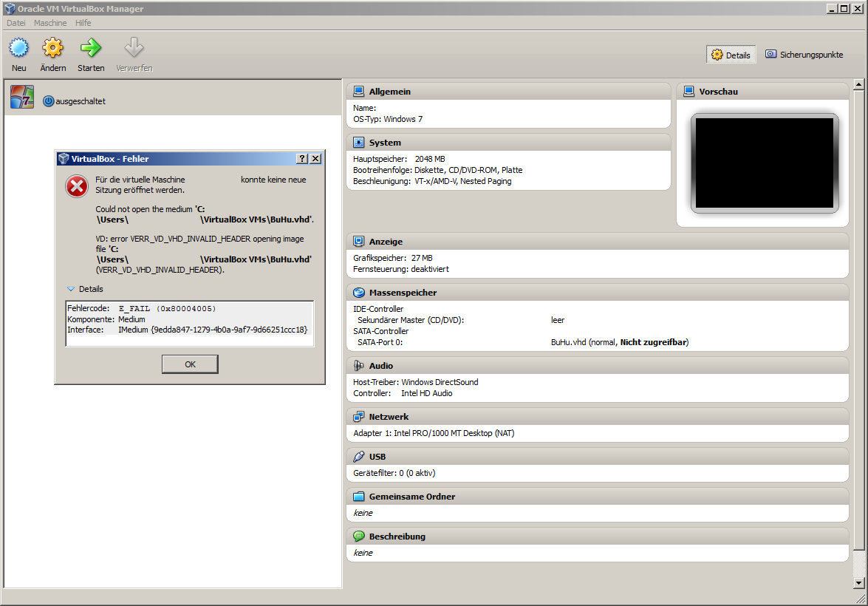Click 'Gerätefilter: 0 (0 aktiv)' text
Image resolution: width=868 pixels, height=606 pixels.
tap(394, 473)
